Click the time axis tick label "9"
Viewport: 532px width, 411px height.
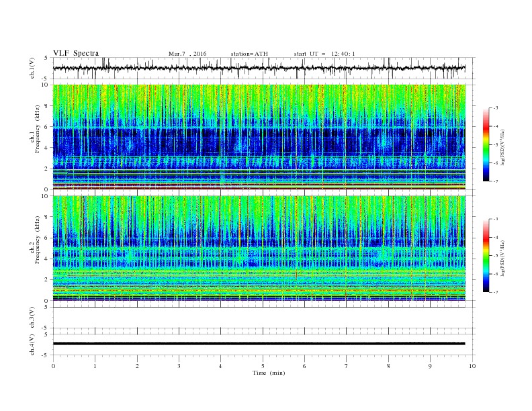point(430,366)
